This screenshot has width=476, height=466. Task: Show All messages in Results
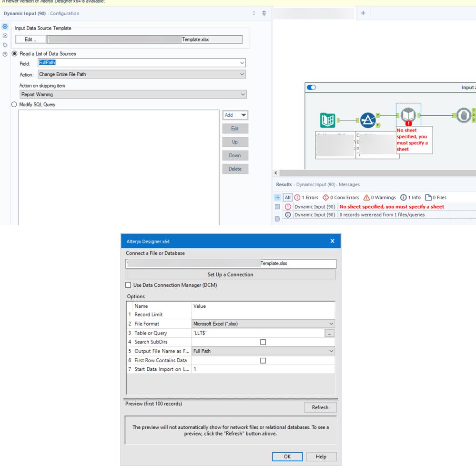coord(287,197)
